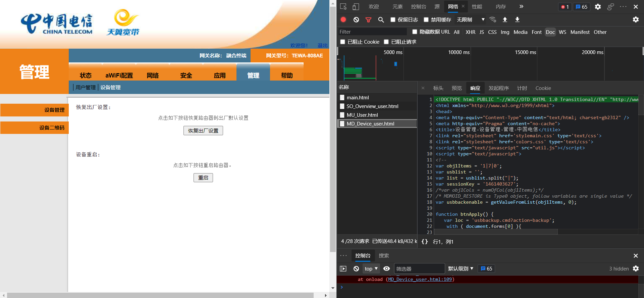Open the 预览 Preview tab
Viewport: 644px width, 298px height.
[x=457, y=88]
